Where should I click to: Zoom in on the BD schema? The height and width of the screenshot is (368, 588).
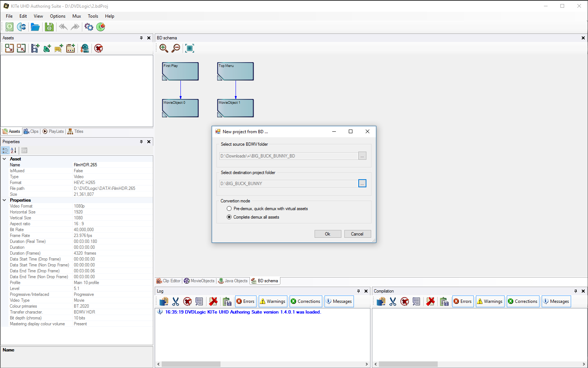164,48
